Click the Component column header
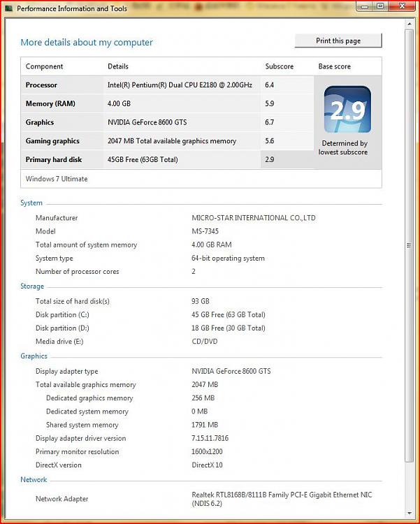The height and width of the screenshot is (524, 420). point(44,66)
